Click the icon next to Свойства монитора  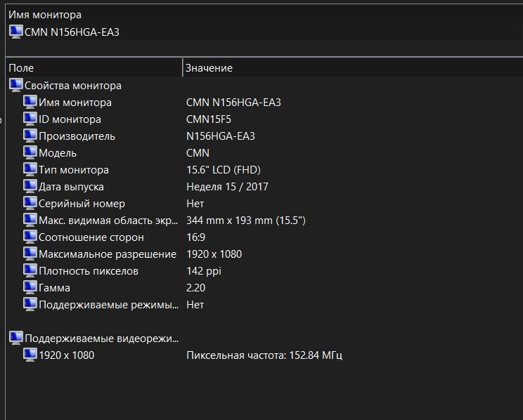[x=15, y=85]
